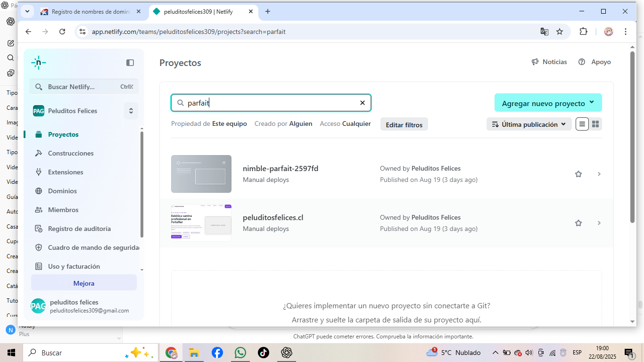
Task: Open the peluditosfelices.cl project thumbnail
Action: 201,223
